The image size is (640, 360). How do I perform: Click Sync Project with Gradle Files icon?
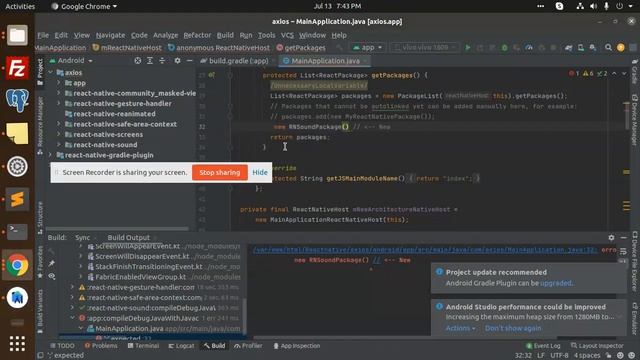tap(569, 48)
